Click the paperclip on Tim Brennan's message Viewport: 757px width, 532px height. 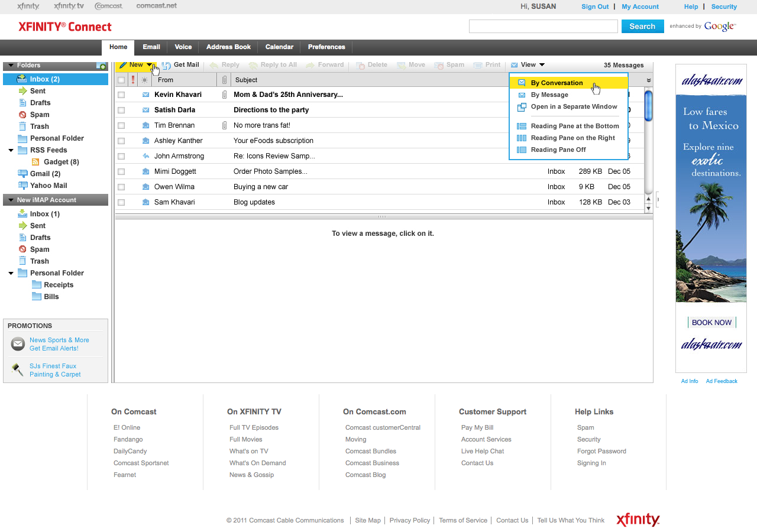point(224,125)
